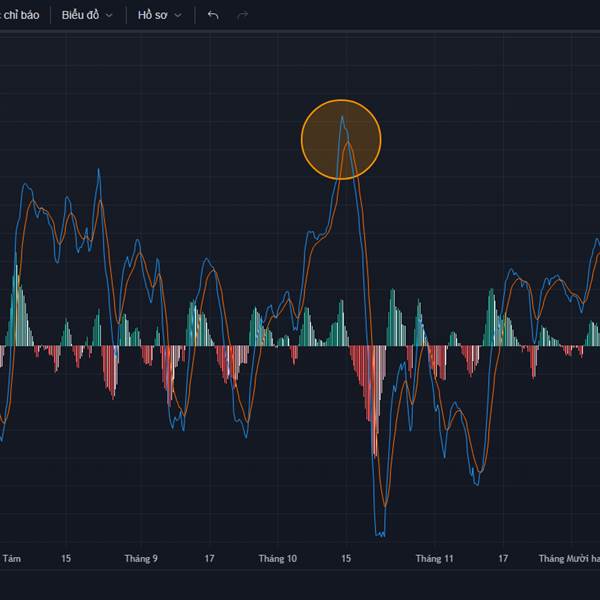
Task: Click the blue line peak inside orange circle
Action: click(342, 117)
